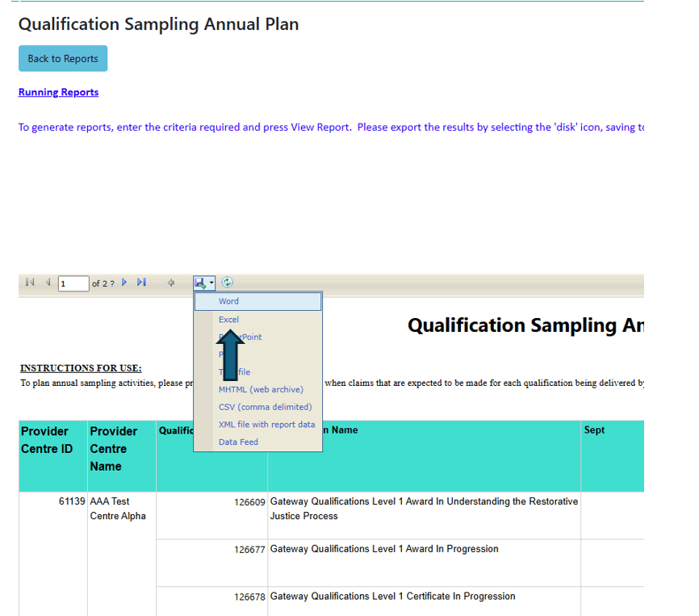Refresh the report with the green icon
This screenshot has width=699, height=616.
tap(228, 283)
